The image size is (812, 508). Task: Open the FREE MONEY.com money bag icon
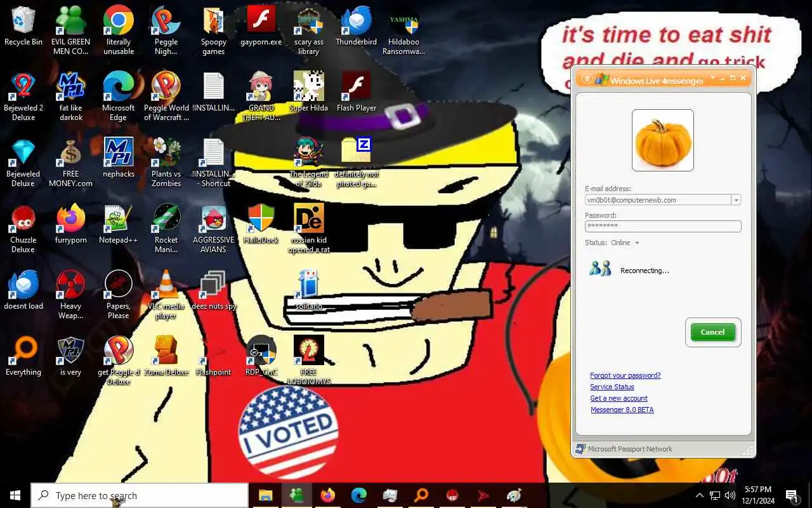pos(70,163)
